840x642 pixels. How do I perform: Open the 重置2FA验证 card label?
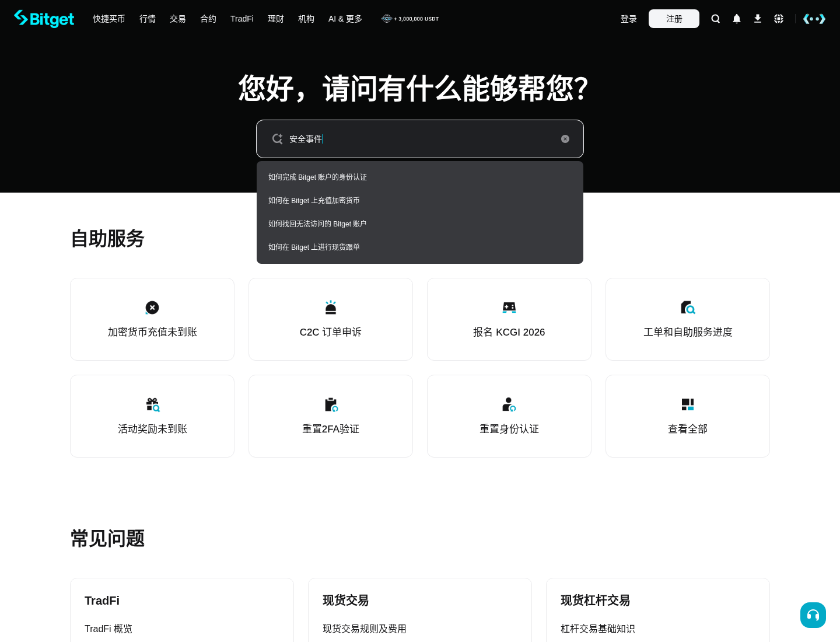[x=331, y=429]
